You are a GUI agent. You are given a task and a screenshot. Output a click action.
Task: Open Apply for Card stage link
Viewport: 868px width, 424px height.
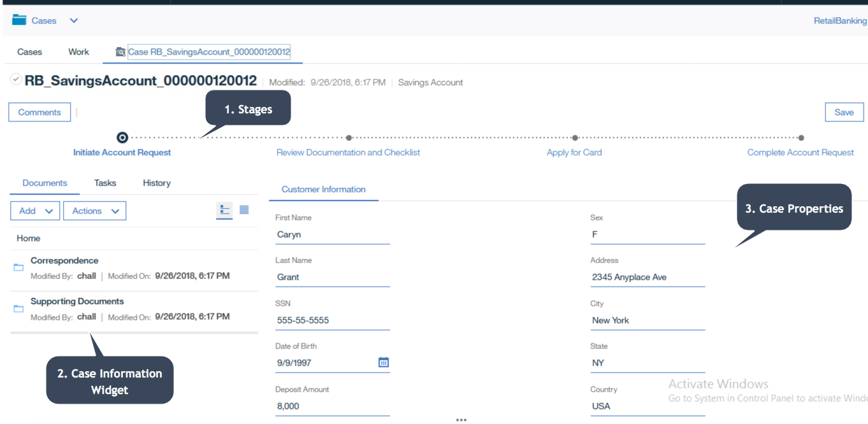(x=574, y=152)
